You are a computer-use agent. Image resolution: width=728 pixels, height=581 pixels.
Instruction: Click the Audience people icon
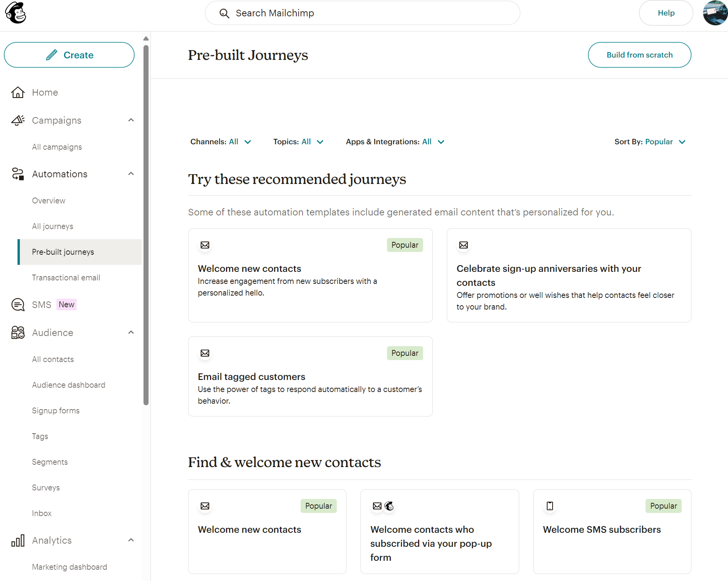click(18, 332)
